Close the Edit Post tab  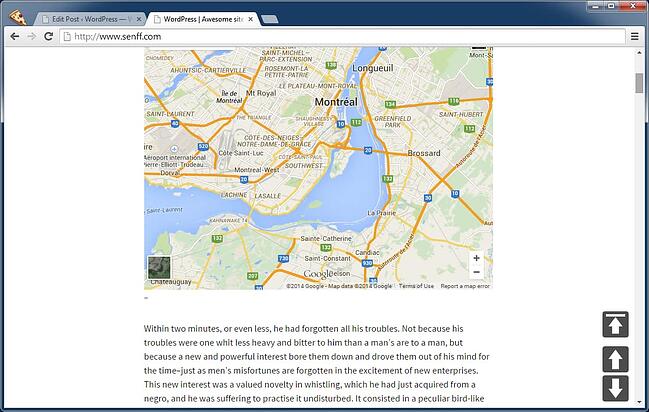pyautogui.click(x=139, y=19)
